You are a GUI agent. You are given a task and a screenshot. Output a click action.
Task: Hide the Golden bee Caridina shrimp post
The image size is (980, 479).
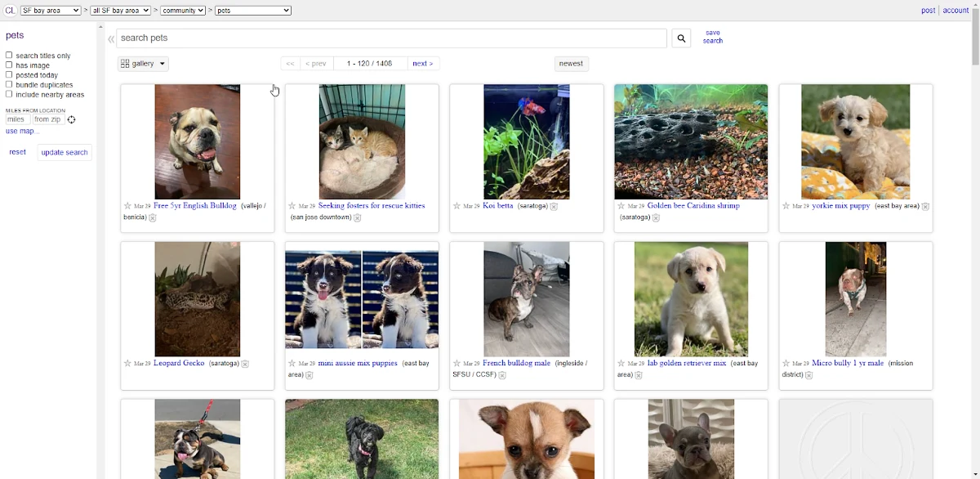click(x=656, y=217)
